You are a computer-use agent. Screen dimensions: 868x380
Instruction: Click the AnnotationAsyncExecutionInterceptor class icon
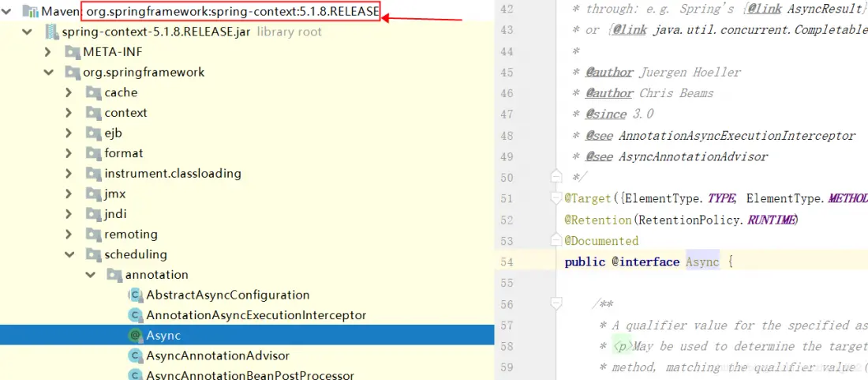coord(135,316)
